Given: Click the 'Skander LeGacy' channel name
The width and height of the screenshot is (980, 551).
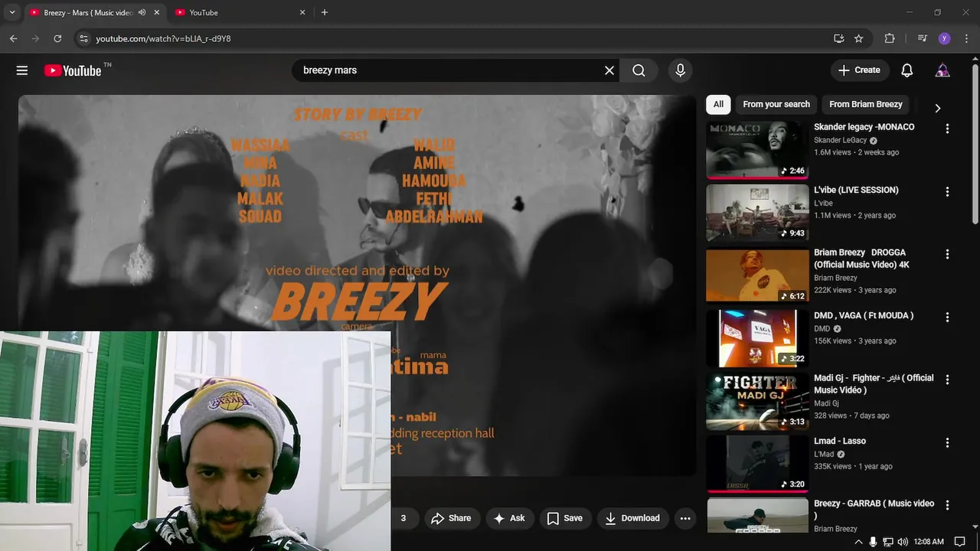Looking at the screenshot, I should pyautogui.click(x=840, y=140).
